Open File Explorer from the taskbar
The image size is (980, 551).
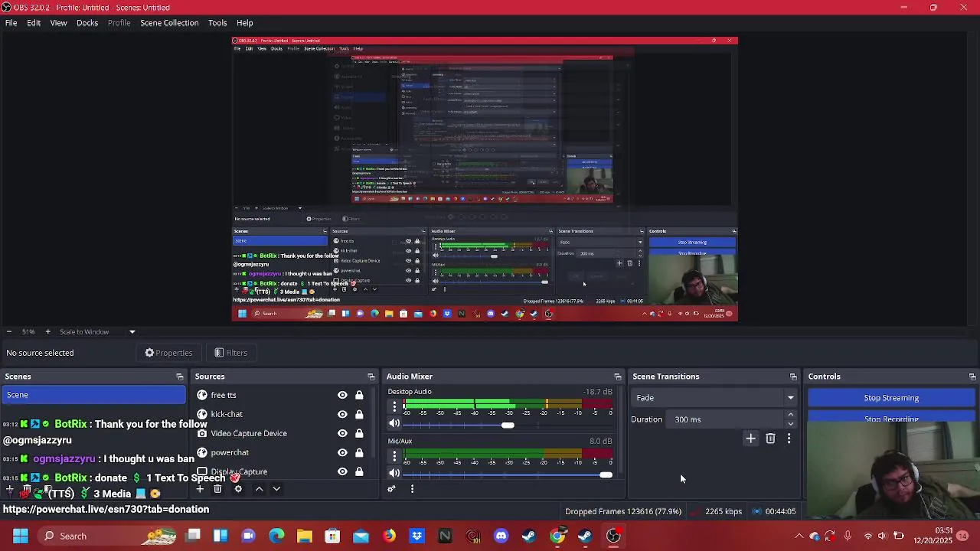[305, 536]
